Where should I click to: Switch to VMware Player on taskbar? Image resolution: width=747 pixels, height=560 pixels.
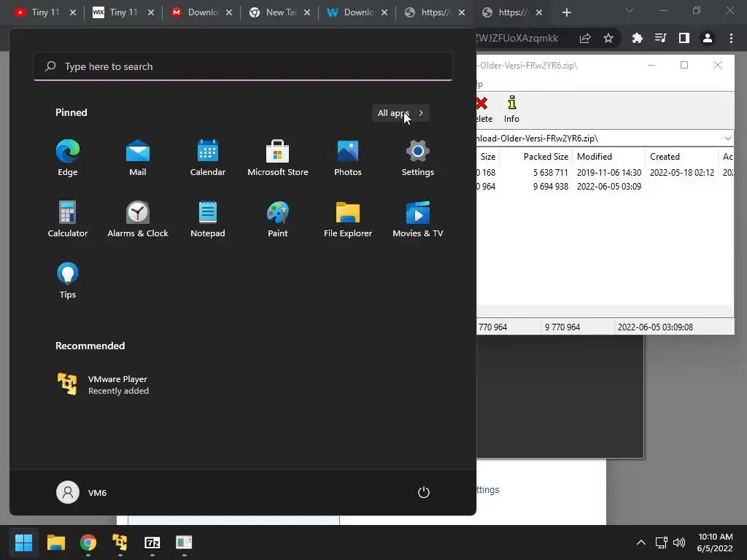pos(120,542)
